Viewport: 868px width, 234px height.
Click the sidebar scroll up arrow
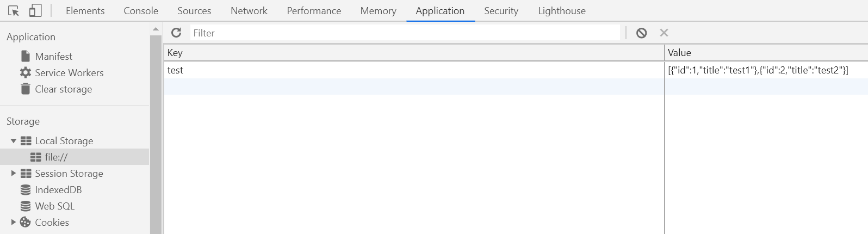click(x=156, y=29)
